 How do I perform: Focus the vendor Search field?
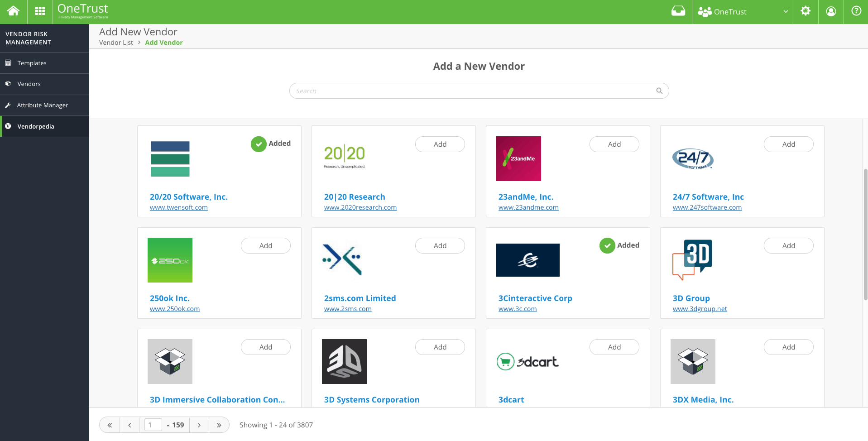(479, 91)
